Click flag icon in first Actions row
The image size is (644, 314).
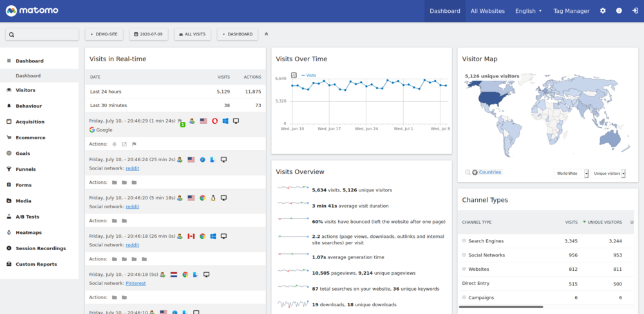(x=134, y=144)
